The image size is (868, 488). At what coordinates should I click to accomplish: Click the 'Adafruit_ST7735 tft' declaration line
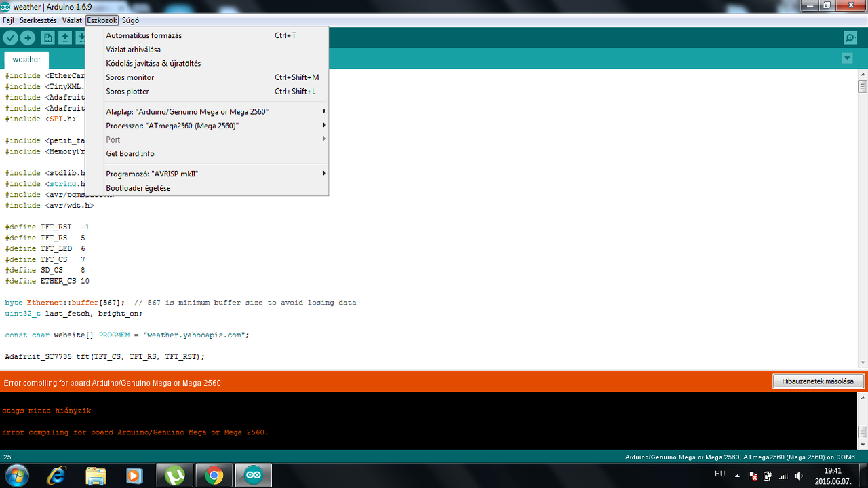(x=104, y=356)
